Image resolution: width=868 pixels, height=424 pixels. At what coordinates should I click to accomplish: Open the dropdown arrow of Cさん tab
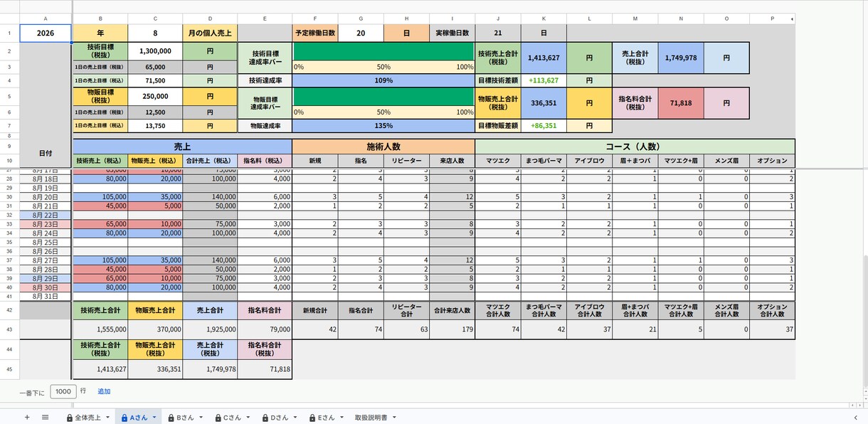tap(248, 418)
